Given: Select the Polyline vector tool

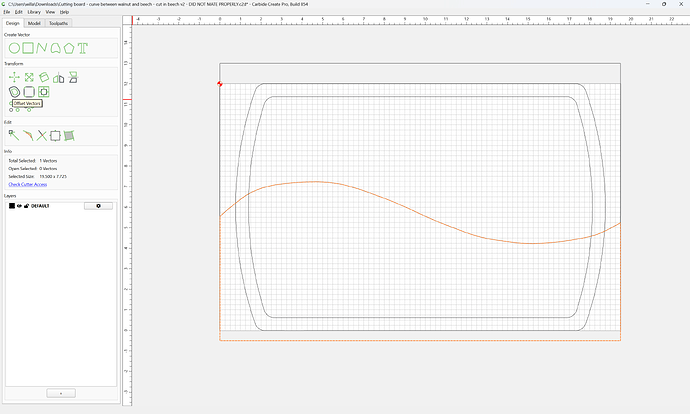Looking at the screenshot, I should [x=42, y=48].
